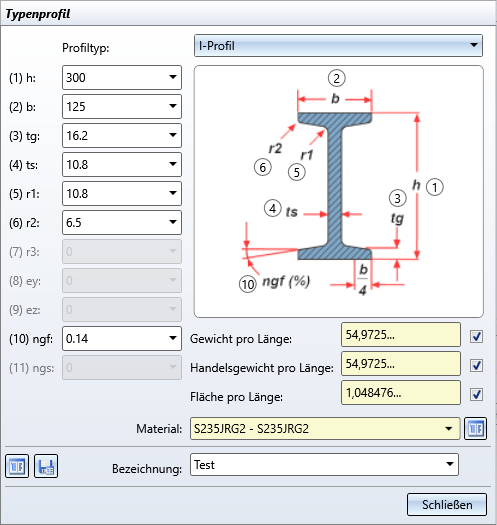The height and width of the screenshot is (525, 497).
Task: Click the Gewicht pro Länge value 54,9725...
Action: point(401,334)
